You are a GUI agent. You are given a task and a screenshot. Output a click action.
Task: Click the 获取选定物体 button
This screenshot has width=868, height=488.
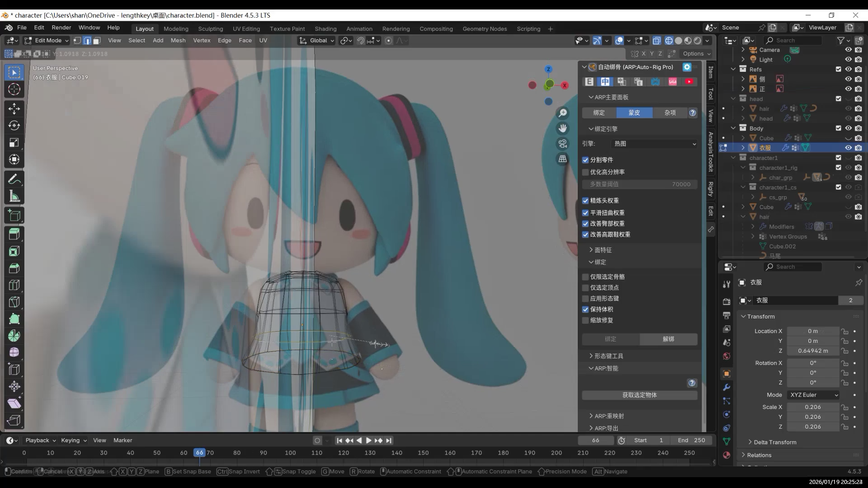coord(639,395)
